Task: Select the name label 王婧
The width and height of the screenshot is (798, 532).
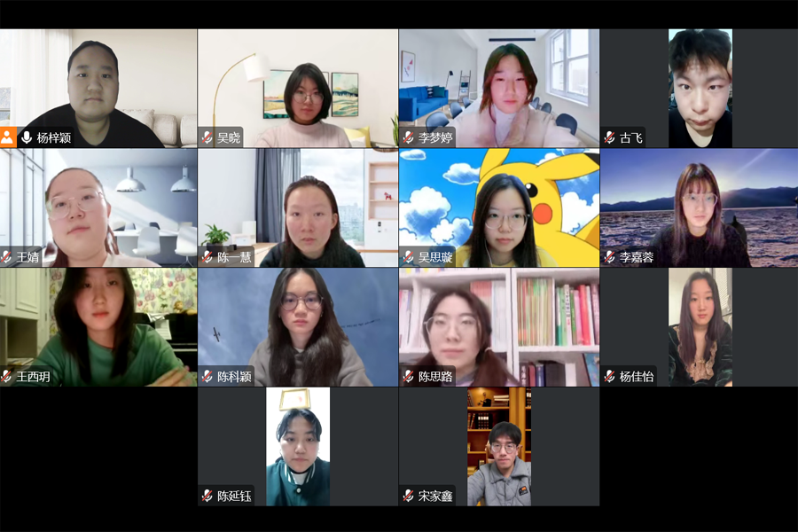Action: [x=27, y=257]
